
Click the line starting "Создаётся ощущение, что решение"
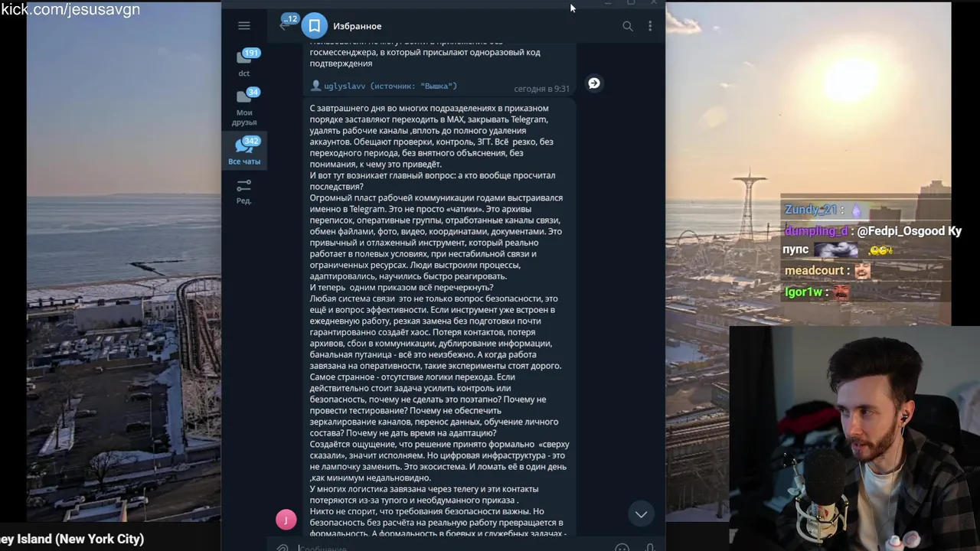click(x=439, y=445)
